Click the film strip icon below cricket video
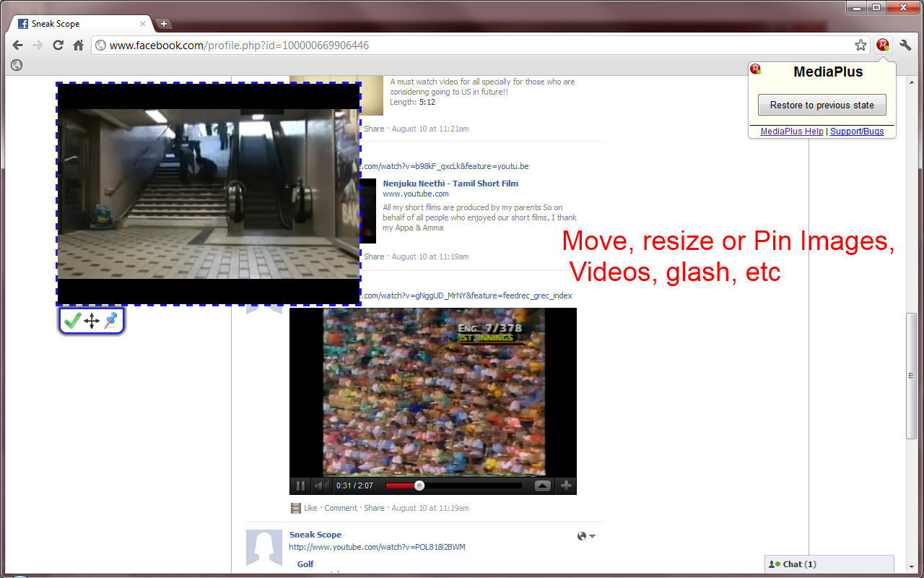 pyautogui.click(x=295, y=508)
